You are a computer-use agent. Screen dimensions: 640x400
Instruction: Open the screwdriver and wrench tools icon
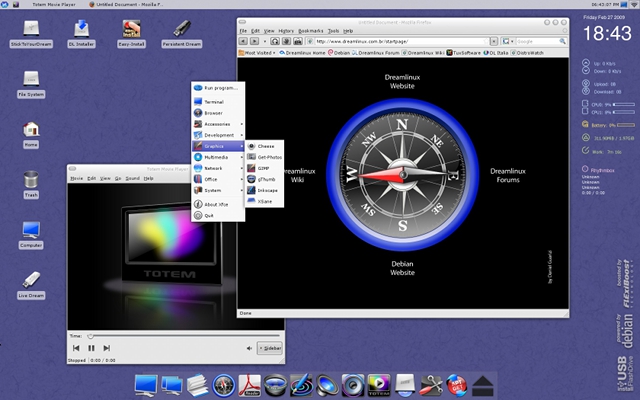point(431,385)
